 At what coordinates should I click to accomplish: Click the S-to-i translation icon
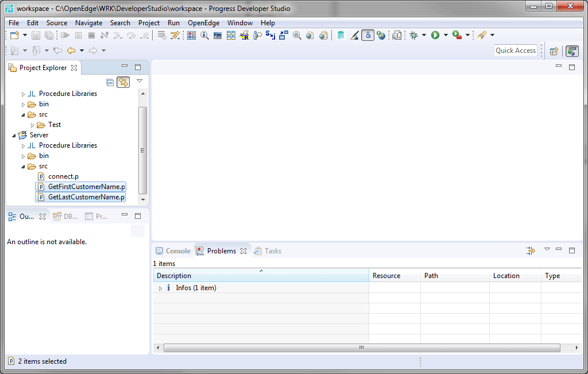click(x=270, y=35)
